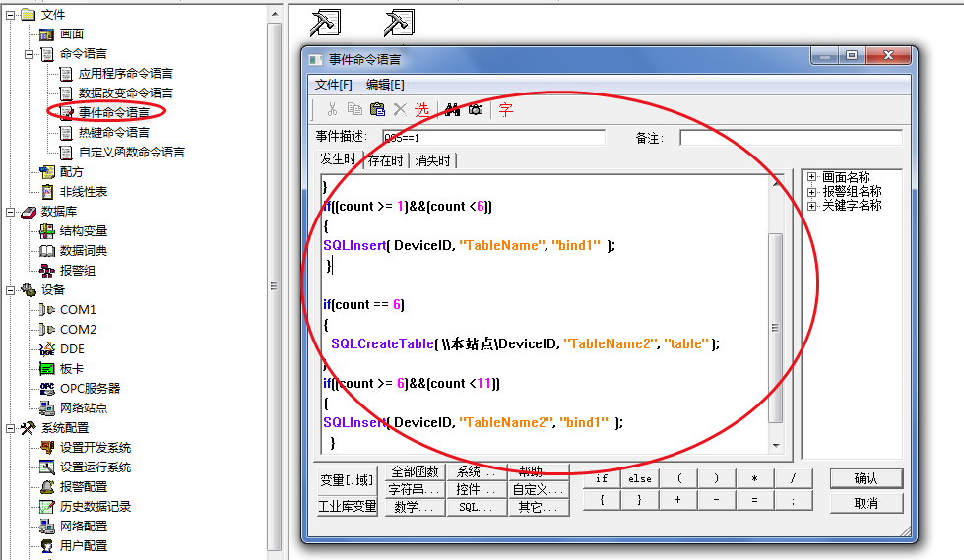Select 画面 icon in project tree
The image size is (964, 560).
(x=46, y=34)
